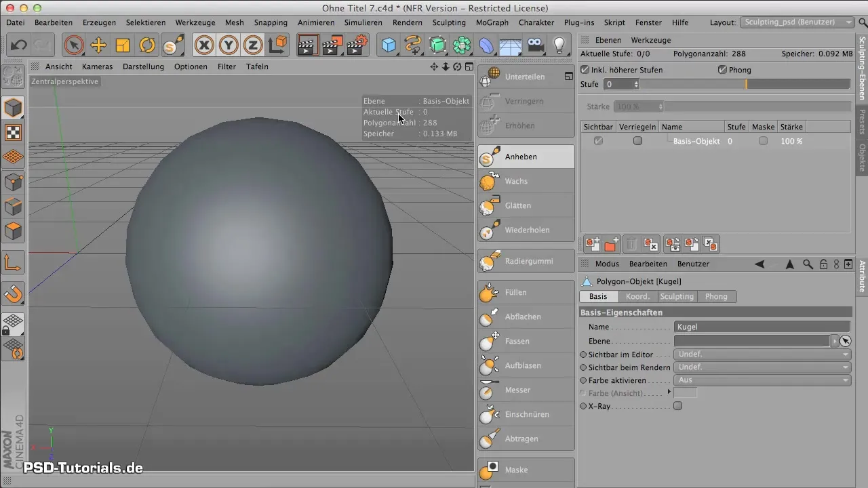Click attribute manager search magnifier
The height and width of the screenshot is (488, 868).
pyautogui.click(x=808, y=264)
